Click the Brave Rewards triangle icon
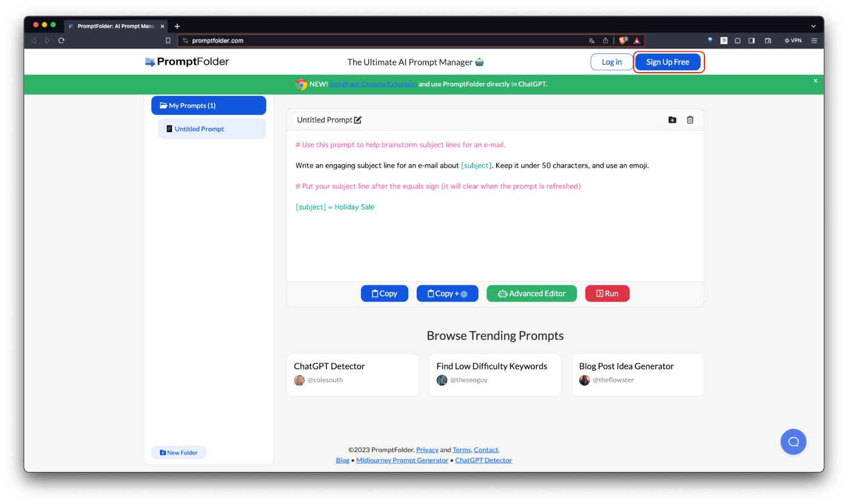This screenshot has height=504, width=848. (637, 41)
